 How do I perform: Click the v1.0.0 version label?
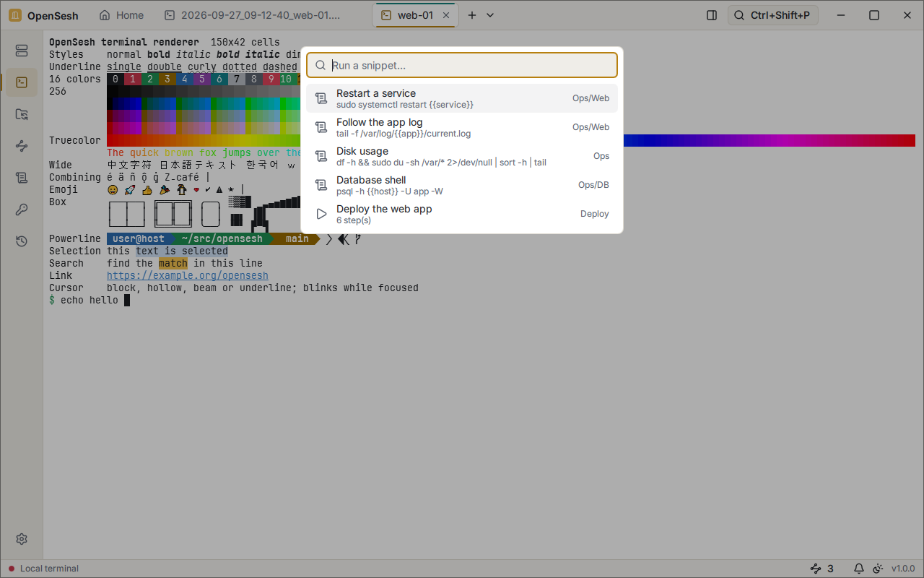pos(903,569)
